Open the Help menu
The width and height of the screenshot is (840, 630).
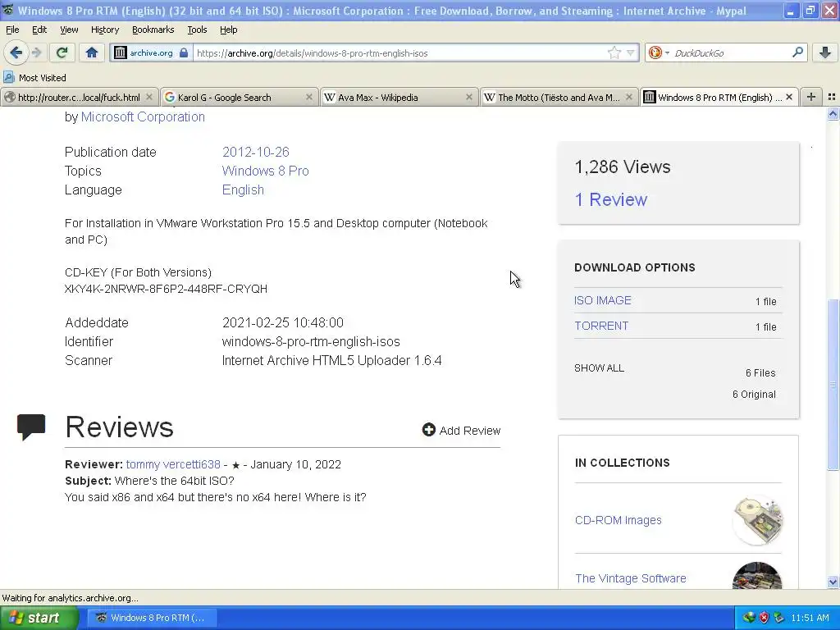click(228, 30)
